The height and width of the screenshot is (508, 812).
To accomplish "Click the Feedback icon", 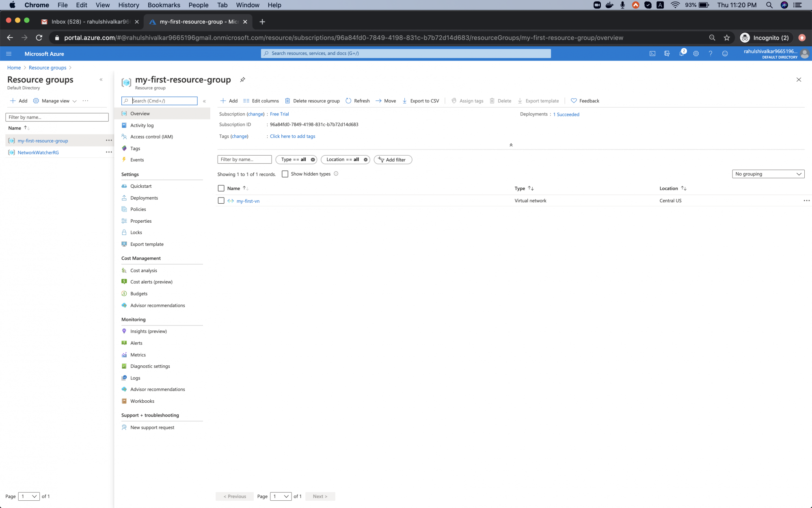I will (x=573, y=101).
